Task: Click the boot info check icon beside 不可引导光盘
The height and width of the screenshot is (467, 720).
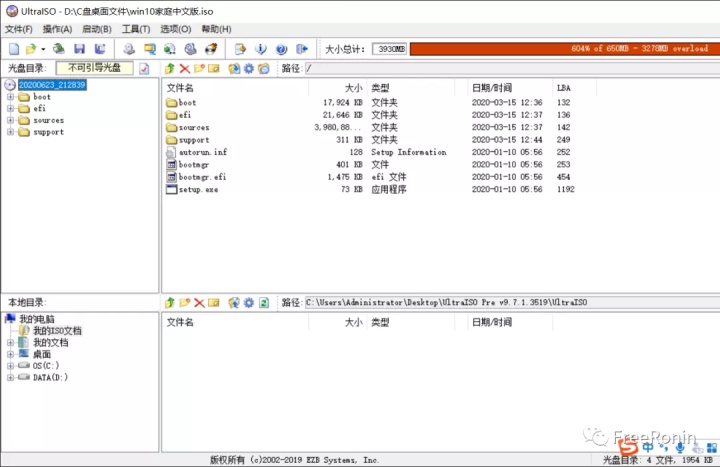Action: coord(144,68)
